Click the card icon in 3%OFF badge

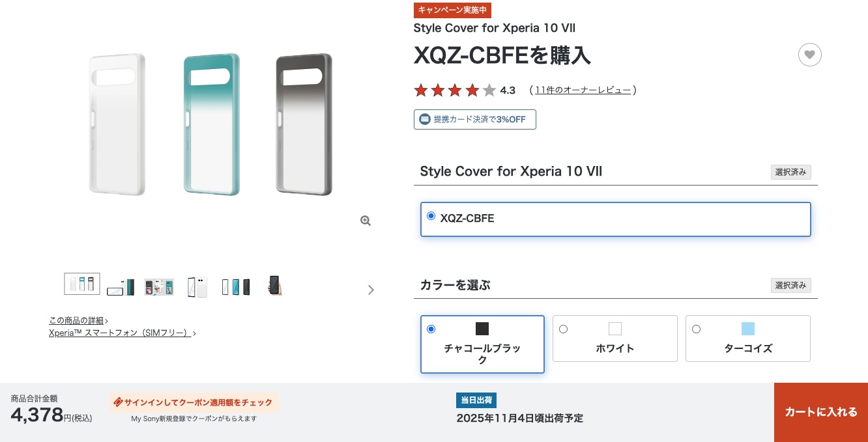click(425, 120)
